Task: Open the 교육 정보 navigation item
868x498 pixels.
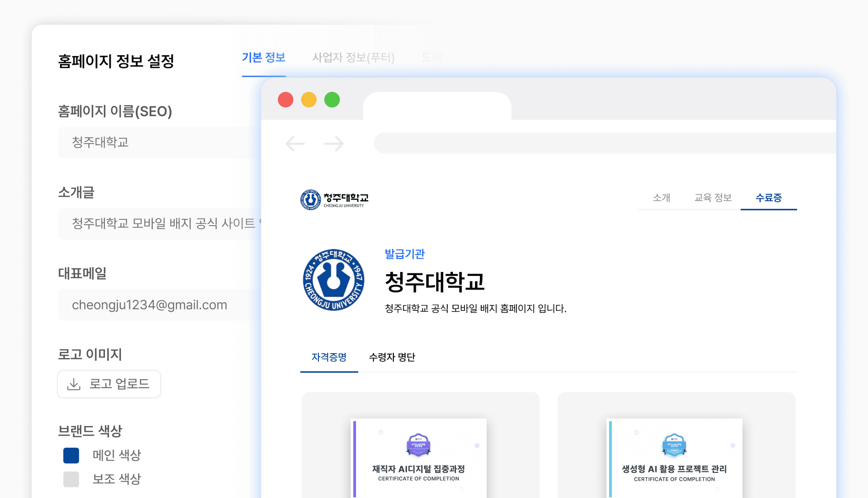Action: 713,198
